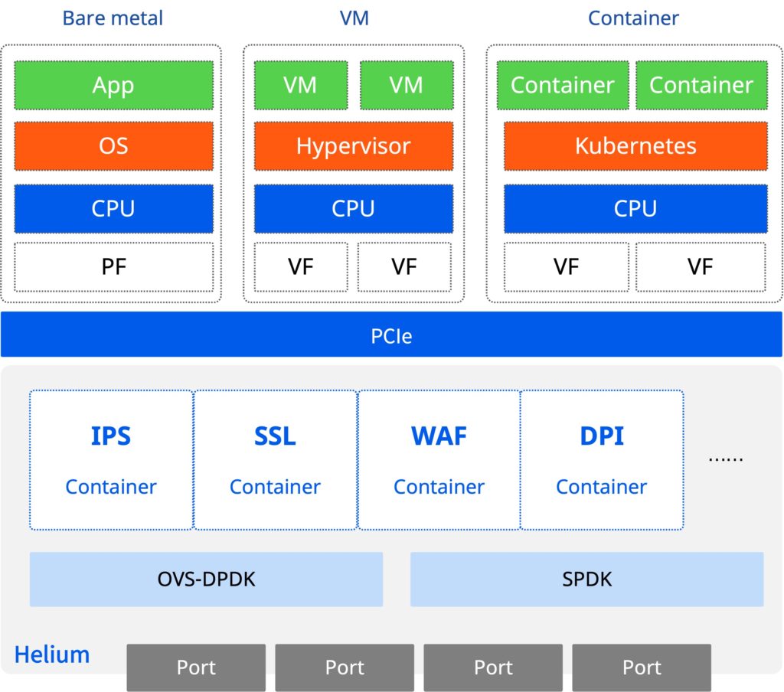Select the left green VM block

(300, 85)
